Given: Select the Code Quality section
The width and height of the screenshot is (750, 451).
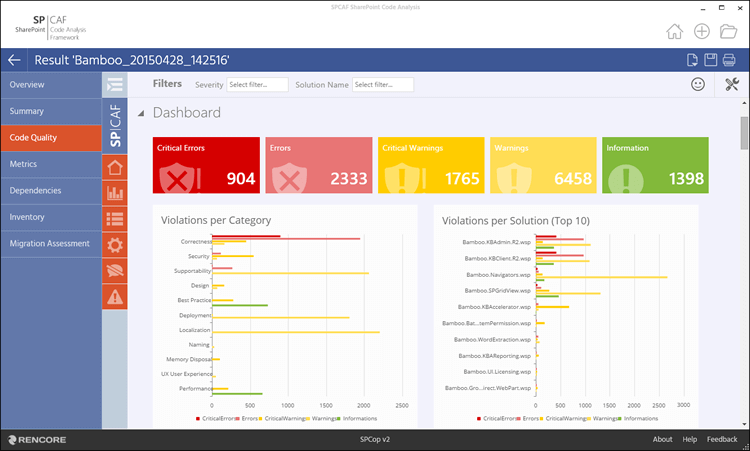Looking at the screenshot, I should coord(51,138).
